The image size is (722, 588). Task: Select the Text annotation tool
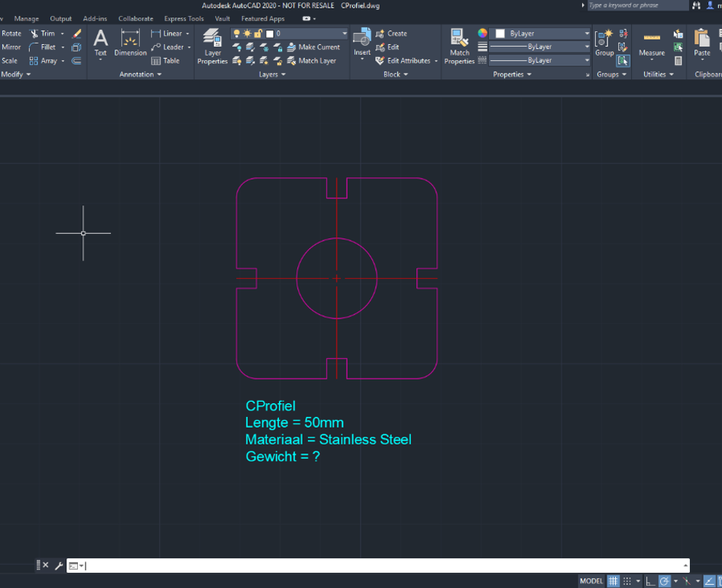(100, 41)
